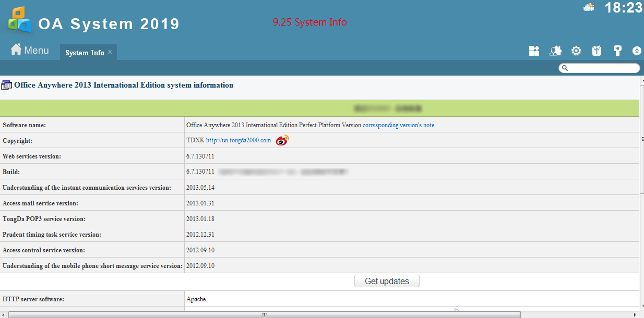Select the instant communication services version label
Screen dimensions: 644x318
(87, 188)
